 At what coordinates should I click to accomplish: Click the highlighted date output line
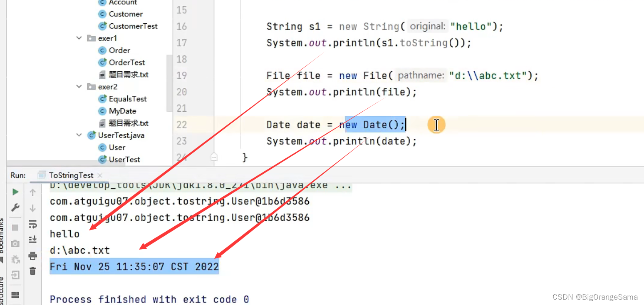point(134,267)
